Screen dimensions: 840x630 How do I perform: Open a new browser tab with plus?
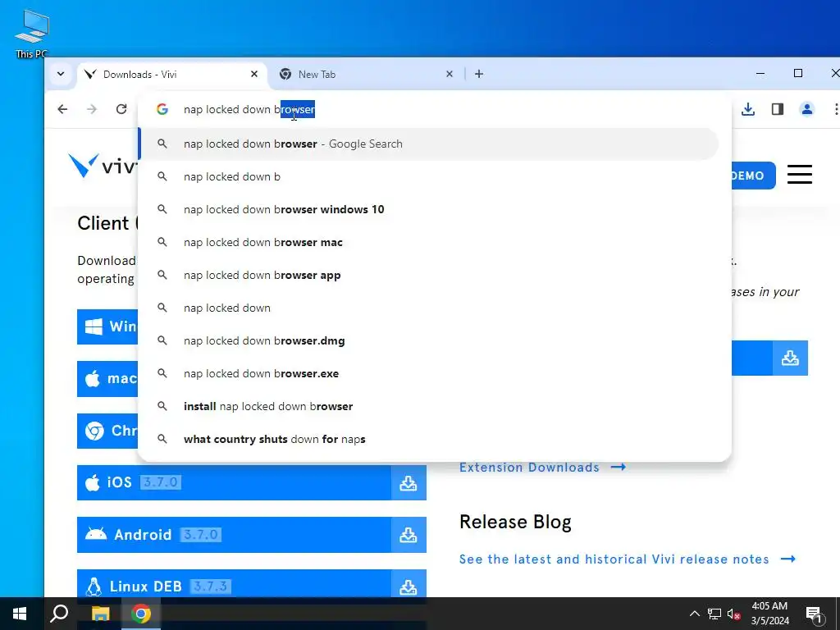[x=479, y=74]
